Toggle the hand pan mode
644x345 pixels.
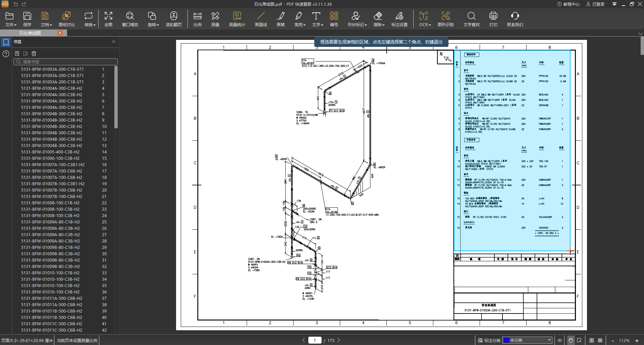[571, 340]
